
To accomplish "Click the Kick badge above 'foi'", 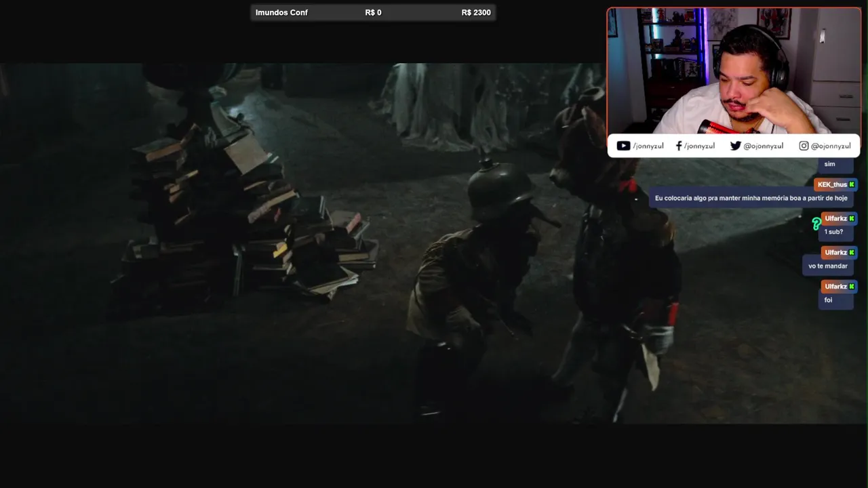I will pos(852,286).
